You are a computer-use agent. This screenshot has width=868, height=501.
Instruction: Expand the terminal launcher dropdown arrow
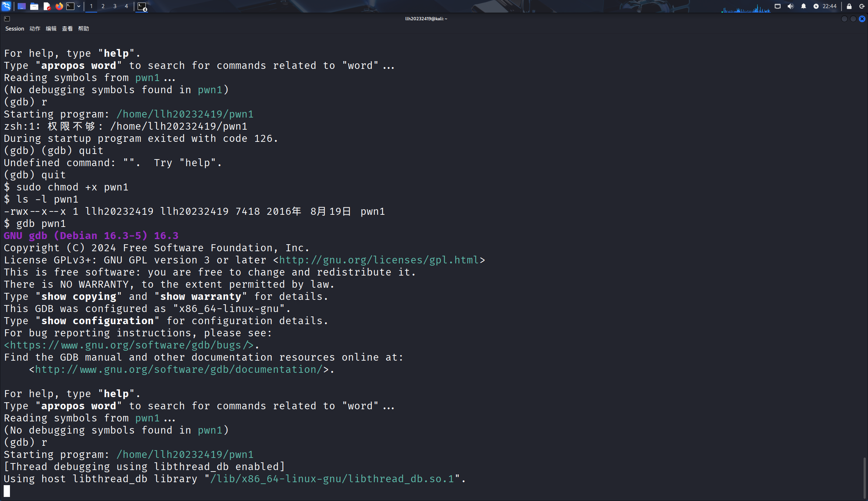(79, 6)
